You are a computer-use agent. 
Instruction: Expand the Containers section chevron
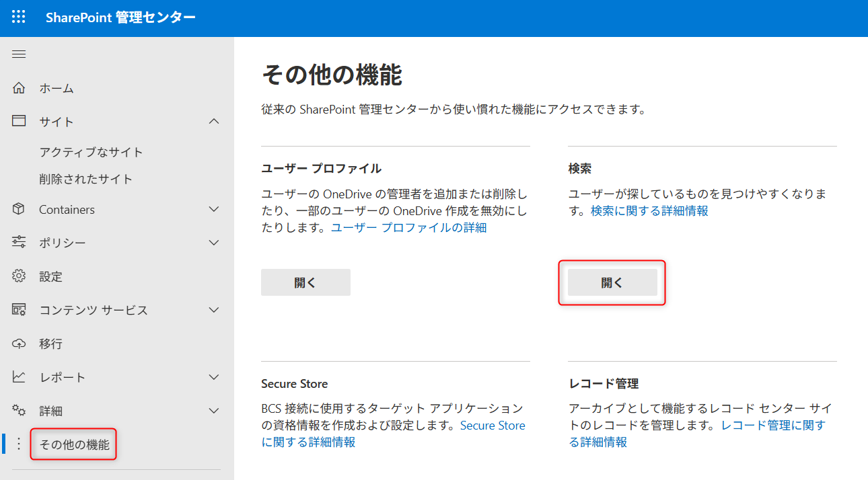(214, 209)
